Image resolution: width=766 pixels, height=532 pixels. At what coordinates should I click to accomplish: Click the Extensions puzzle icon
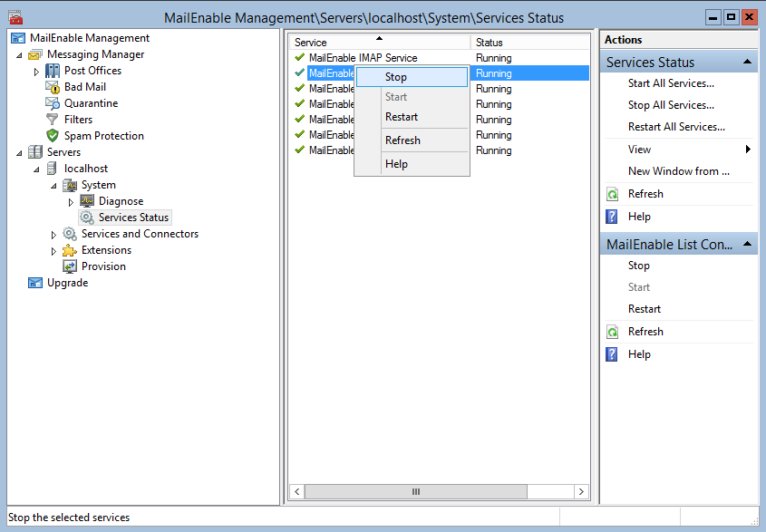point(70,250)
